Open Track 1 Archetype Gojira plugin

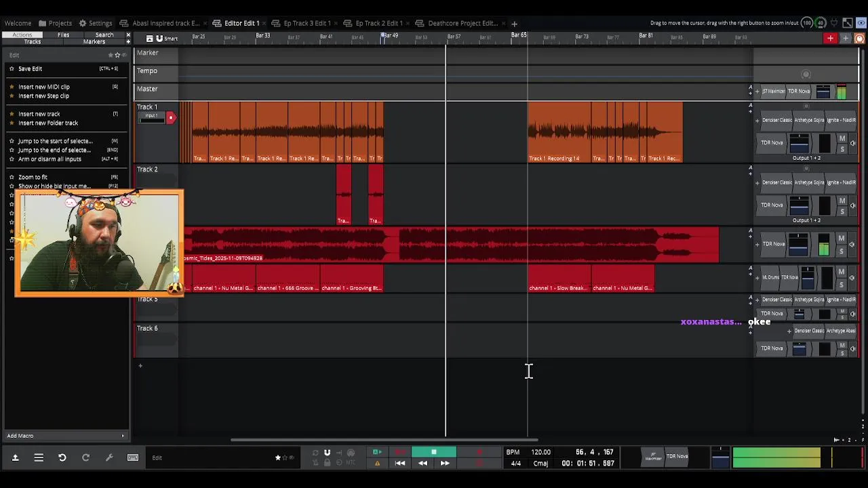point(809,120)
